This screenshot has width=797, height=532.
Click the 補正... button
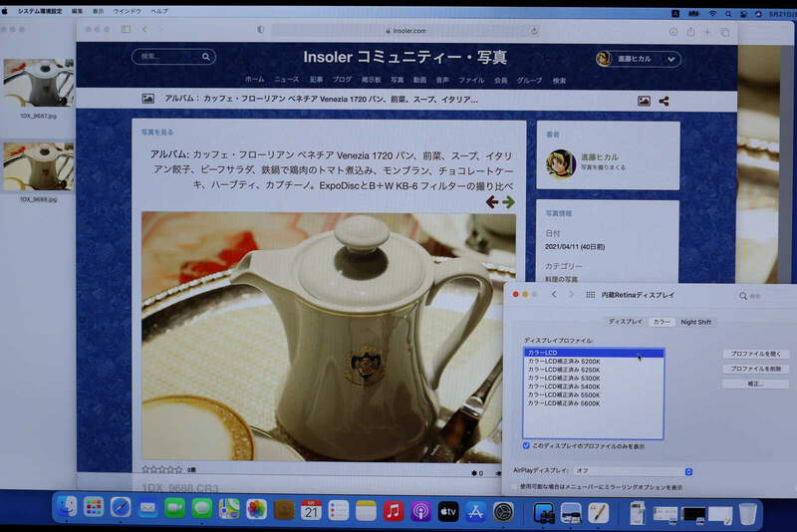[753, 384]
